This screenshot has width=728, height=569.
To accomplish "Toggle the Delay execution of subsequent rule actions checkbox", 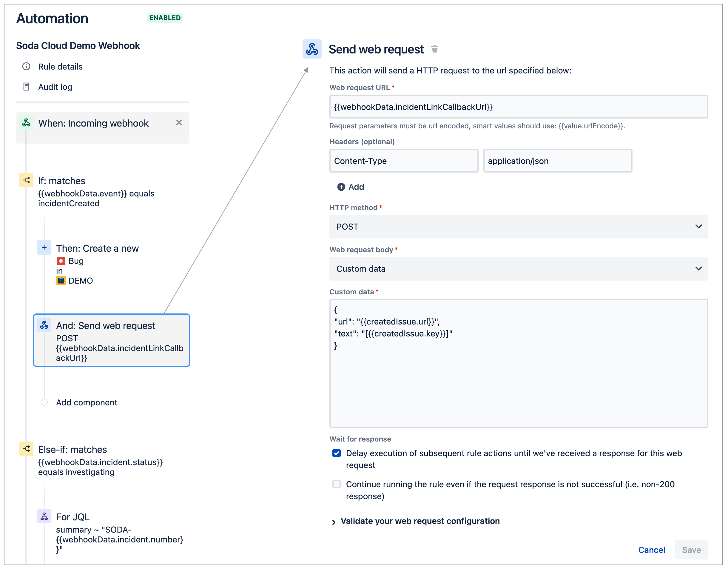I will 337,453.
